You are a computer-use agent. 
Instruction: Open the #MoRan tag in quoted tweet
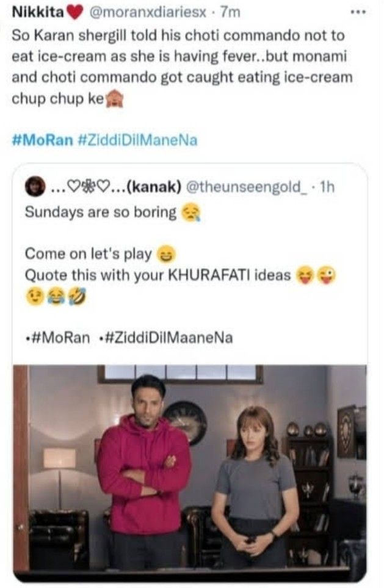[x=58, y=338]
